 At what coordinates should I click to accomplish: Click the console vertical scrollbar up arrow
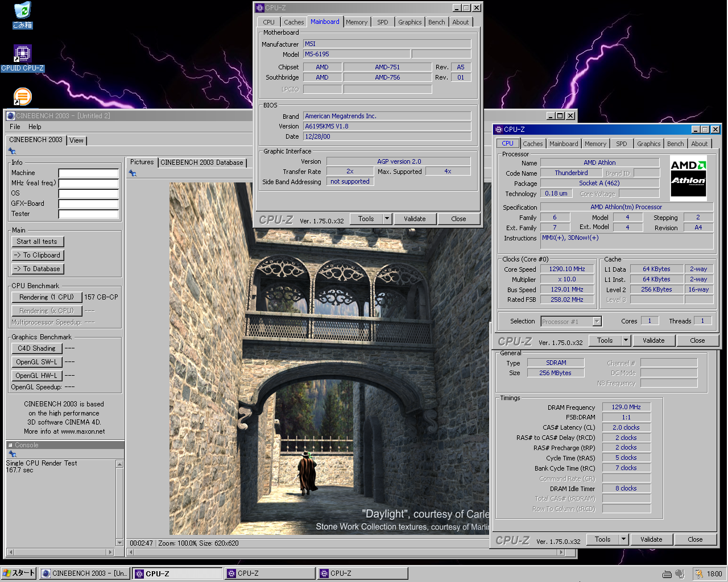119,464
